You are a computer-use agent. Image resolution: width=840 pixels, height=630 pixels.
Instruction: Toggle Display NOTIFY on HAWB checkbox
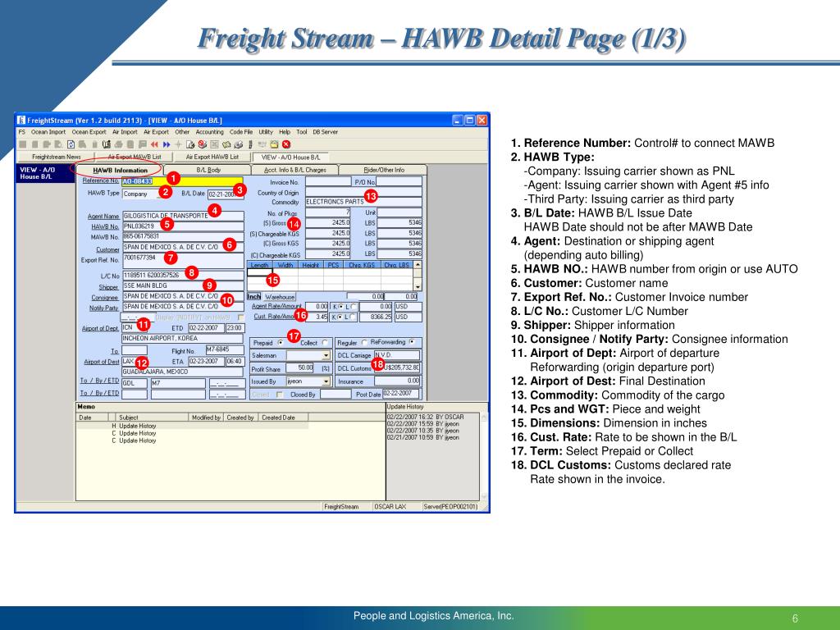point(240,317)
